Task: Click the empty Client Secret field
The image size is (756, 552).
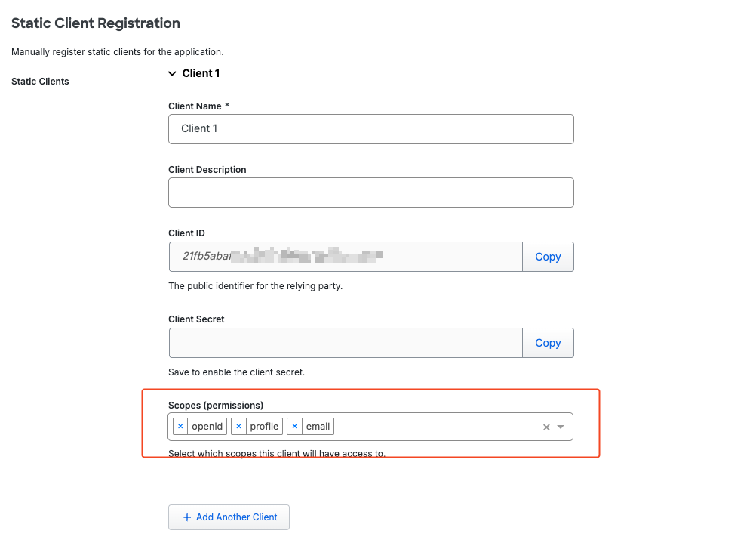Action: click(x=346, y=343)
